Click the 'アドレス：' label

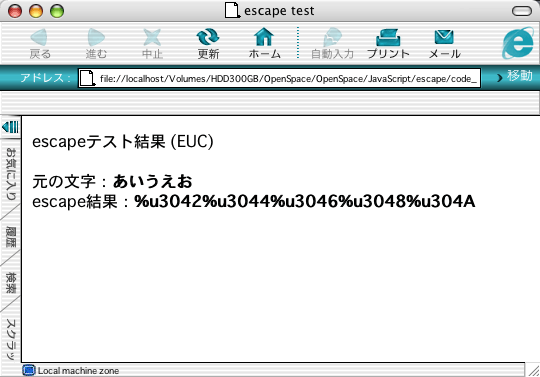pyautogui.click(x=45, y=77)
